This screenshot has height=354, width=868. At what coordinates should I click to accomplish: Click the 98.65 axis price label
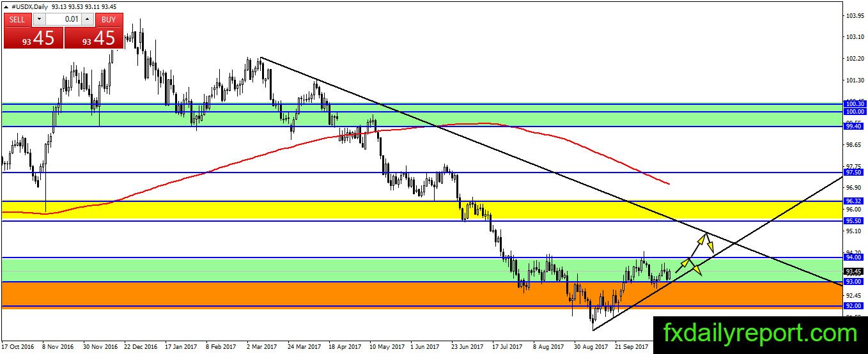[x=855, y=144]
